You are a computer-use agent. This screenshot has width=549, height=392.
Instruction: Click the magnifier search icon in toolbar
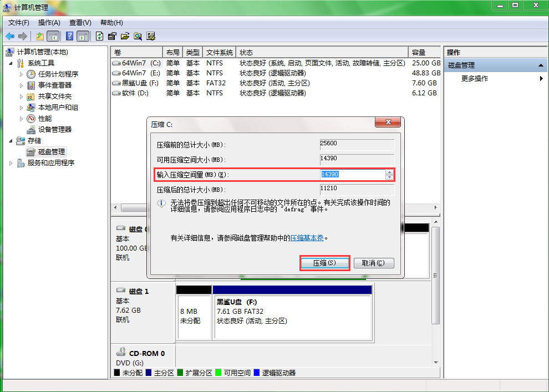138,36
